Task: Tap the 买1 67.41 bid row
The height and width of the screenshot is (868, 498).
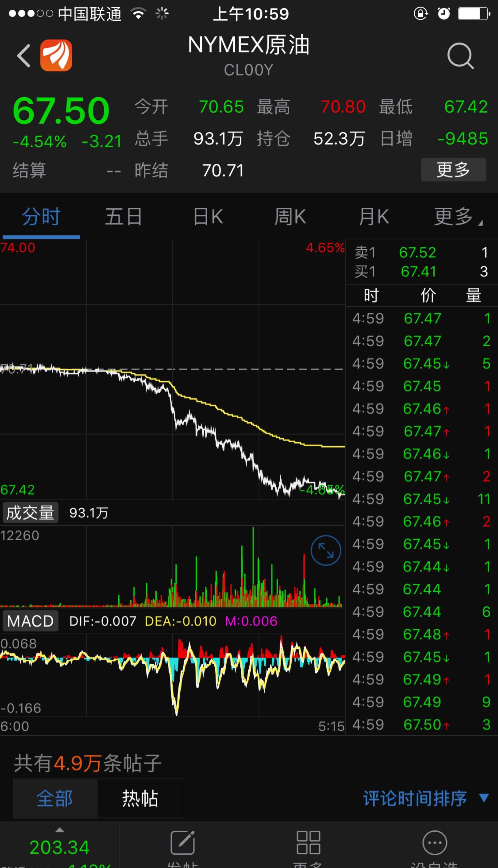Action: (x=421, y=272)
